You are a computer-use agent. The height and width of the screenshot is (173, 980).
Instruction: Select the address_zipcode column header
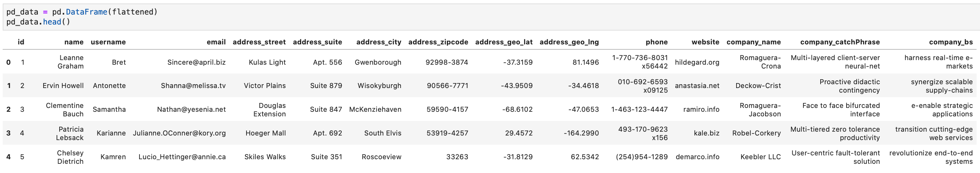(x=438, y=42)
